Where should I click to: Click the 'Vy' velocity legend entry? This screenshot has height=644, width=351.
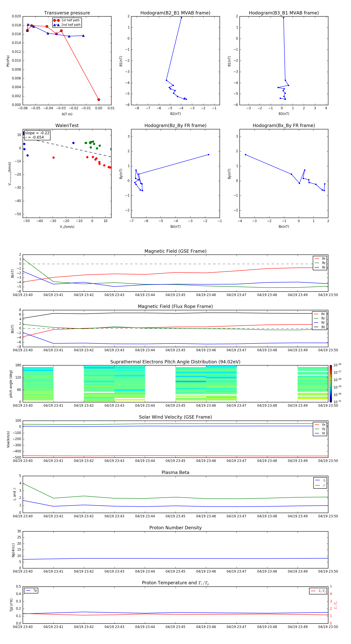pos(320,429)
